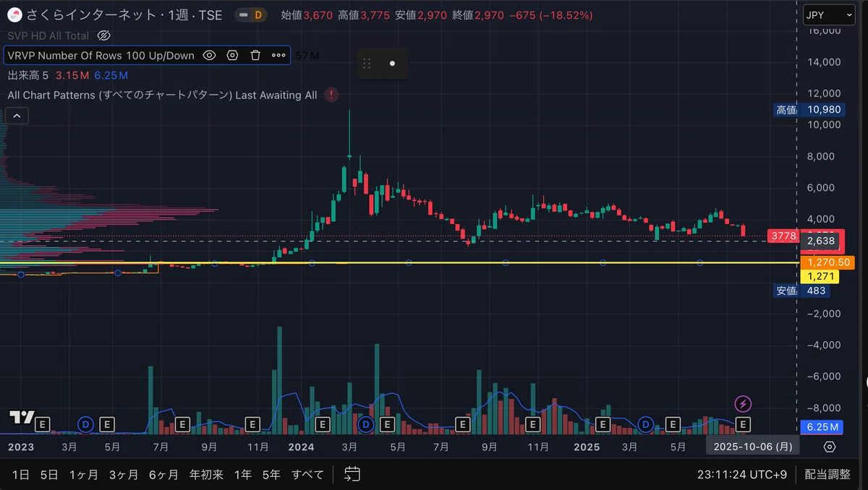Click the purple lightning bolt event icon
868x490 pixels.
coord(743,404)
